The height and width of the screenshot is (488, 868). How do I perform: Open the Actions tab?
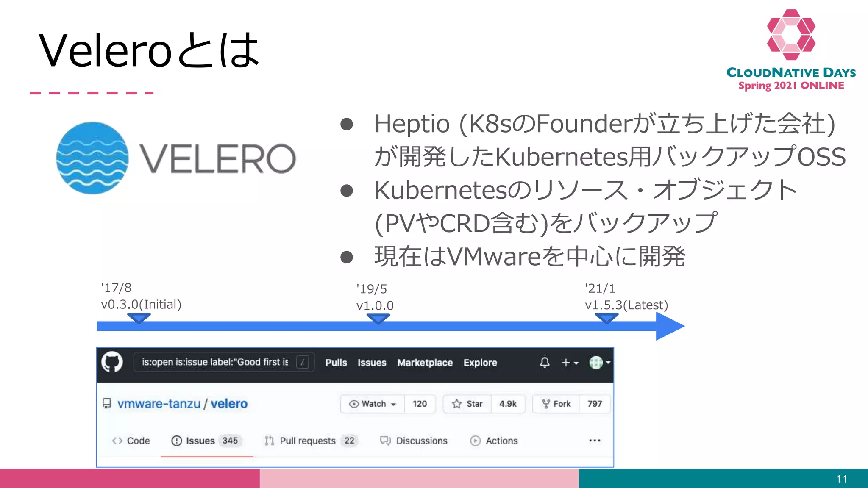[494, 441]
